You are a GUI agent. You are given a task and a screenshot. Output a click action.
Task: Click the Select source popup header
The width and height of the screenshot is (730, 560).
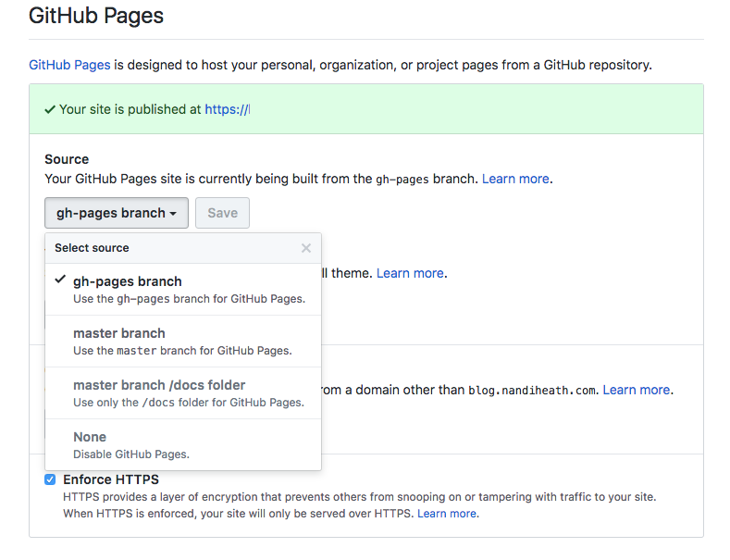click(93, 248)
